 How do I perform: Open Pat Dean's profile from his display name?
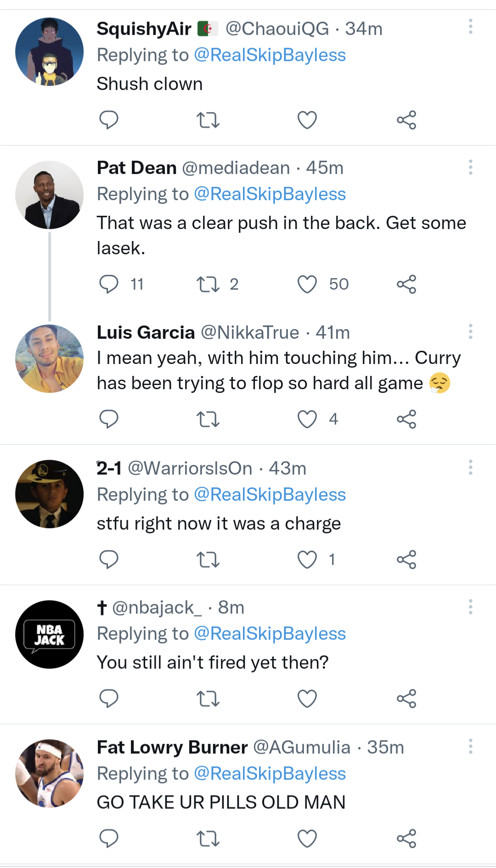coord(137,168)
